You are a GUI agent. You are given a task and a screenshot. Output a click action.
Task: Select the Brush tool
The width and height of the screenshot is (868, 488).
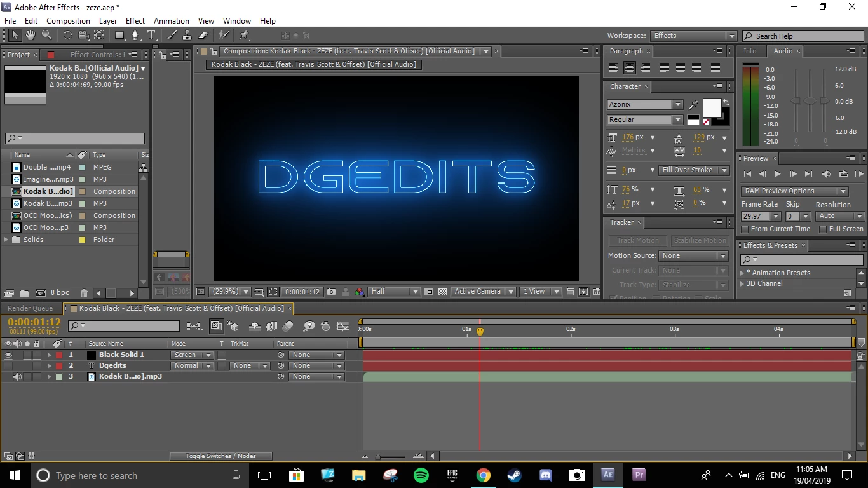pyautogui.click(x=172, y=36)
